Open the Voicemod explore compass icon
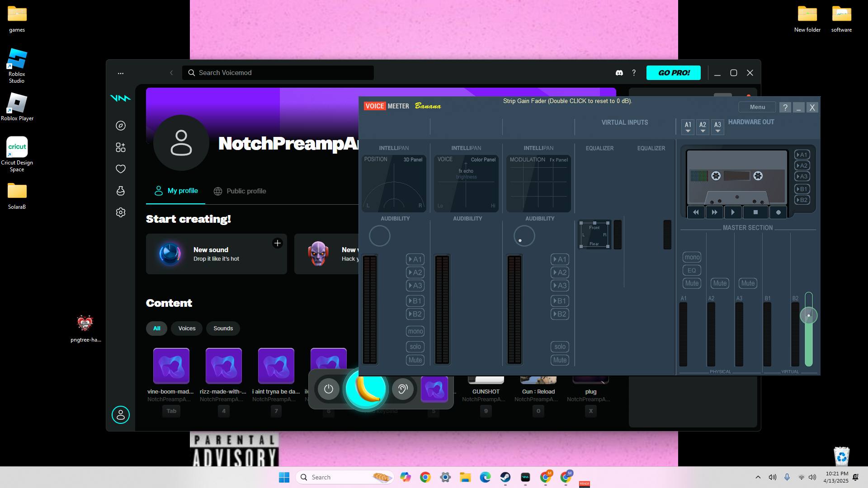 pyautogui.click(x=121, y=126)
